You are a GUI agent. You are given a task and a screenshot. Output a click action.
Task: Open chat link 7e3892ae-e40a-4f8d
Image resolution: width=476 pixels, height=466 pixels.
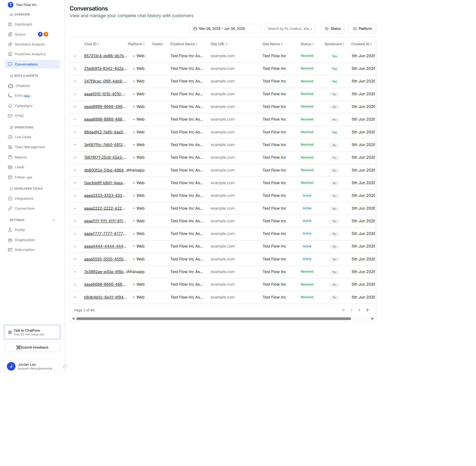coord(105,272)
